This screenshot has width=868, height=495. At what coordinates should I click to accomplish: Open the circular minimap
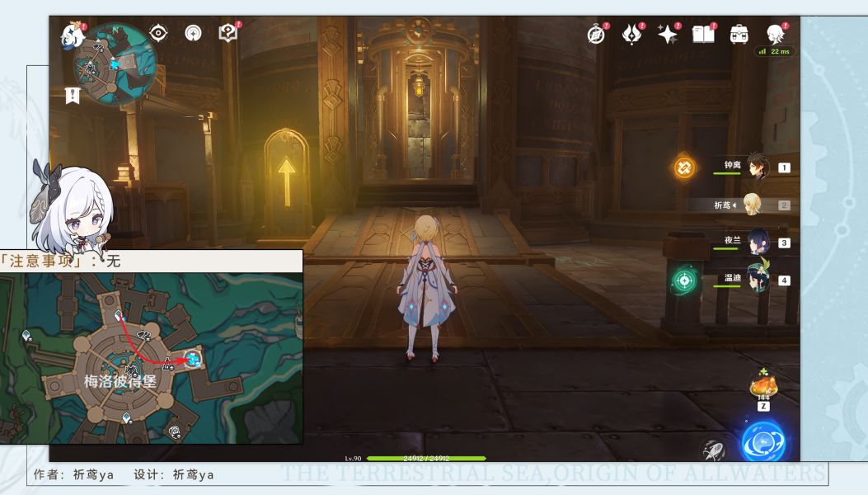[115, 64]
